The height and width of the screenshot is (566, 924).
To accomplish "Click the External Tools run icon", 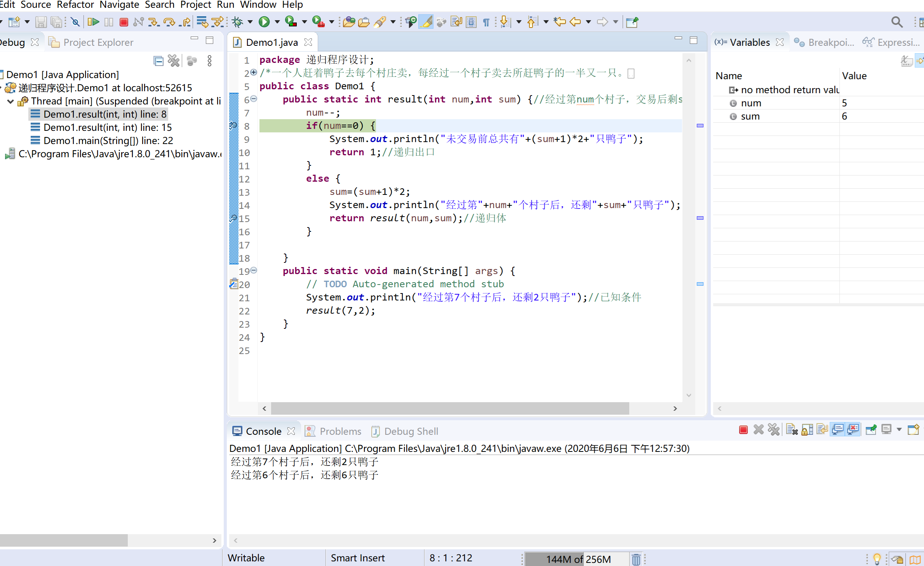I will [x=318, y=22].
